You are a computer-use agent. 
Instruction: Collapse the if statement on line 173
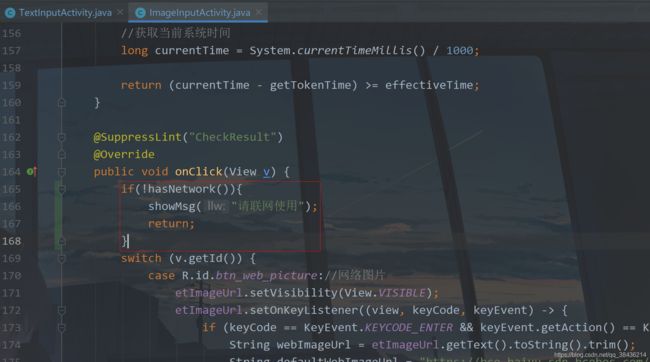pos(62,328)
